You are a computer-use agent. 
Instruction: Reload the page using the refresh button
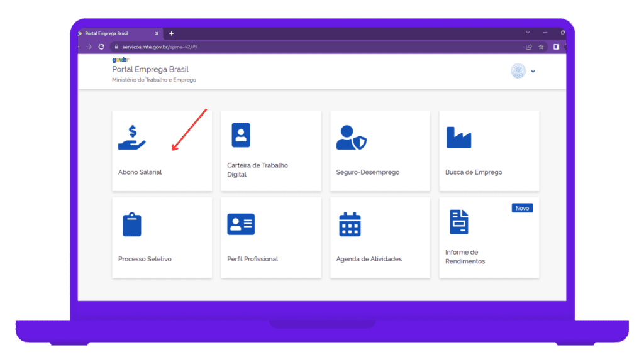101,47
